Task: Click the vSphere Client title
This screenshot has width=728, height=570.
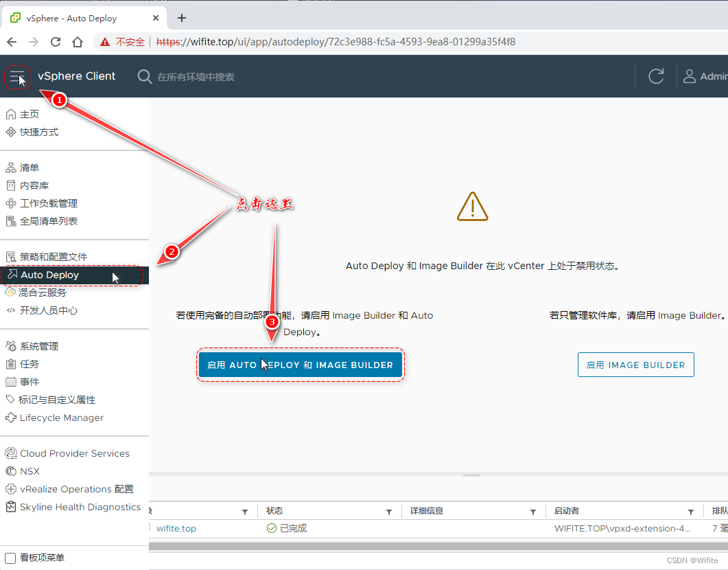Action: pyautogui.click(x=77, y=76)
